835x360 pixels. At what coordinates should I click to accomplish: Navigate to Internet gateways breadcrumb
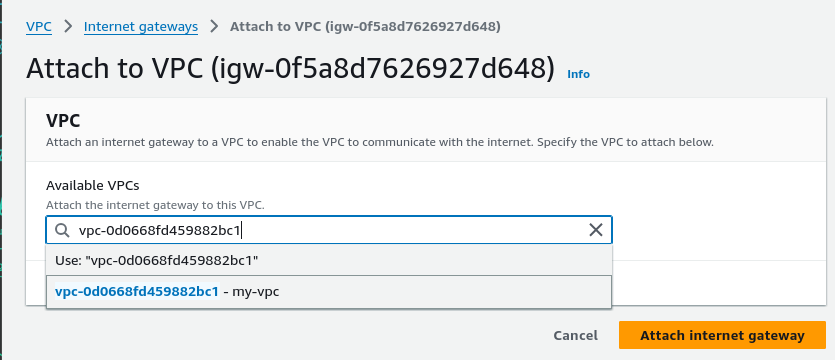click(x=141, y=26)
